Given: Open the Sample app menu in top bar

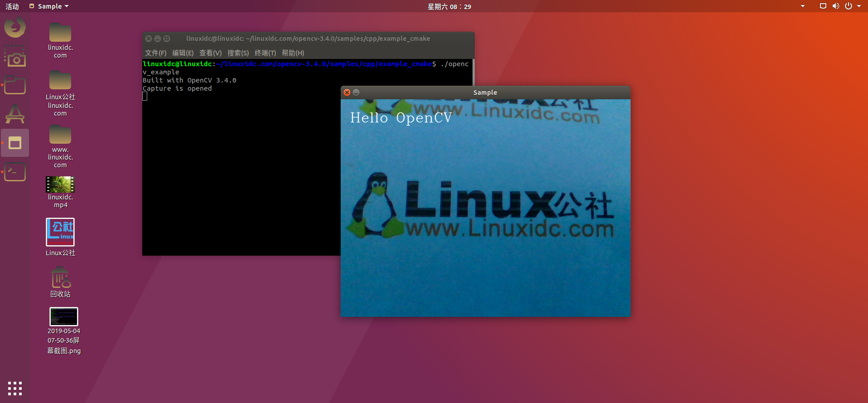Looking at the screenshot, I should (49, 6).
